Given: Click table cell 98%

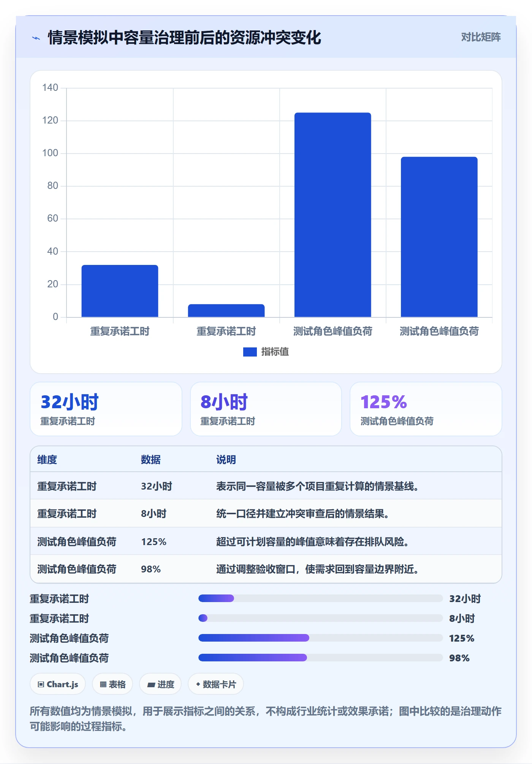Looking at the screenshot, I should (x=151, y=569).
